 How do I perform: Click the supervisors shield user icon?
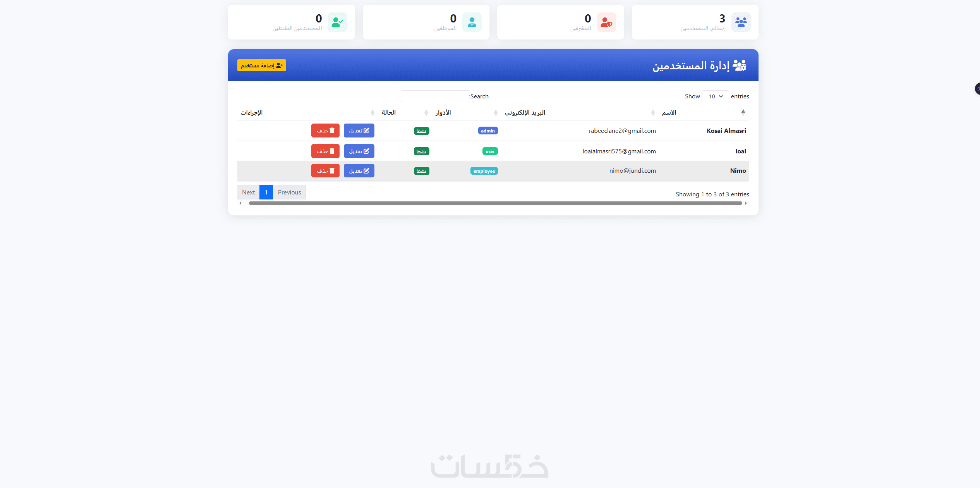click(606, 22)
